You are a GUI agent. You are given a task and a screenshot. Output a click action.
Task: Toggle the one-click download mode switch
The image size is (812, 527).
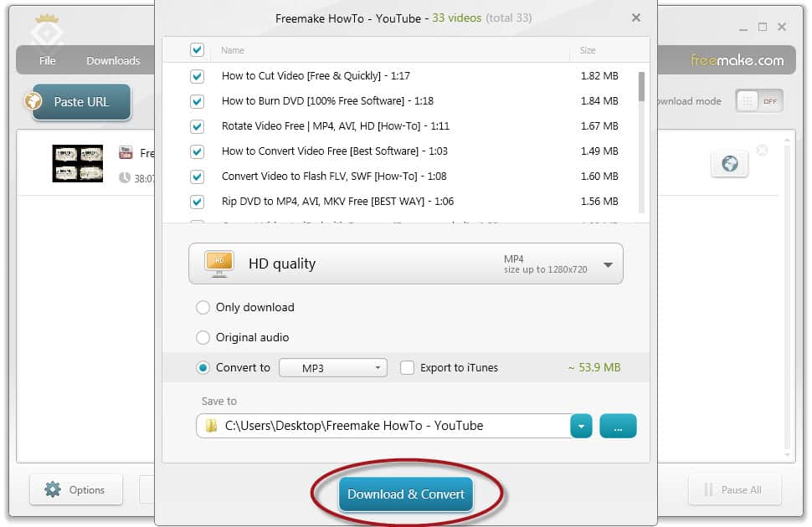point(758,101)
